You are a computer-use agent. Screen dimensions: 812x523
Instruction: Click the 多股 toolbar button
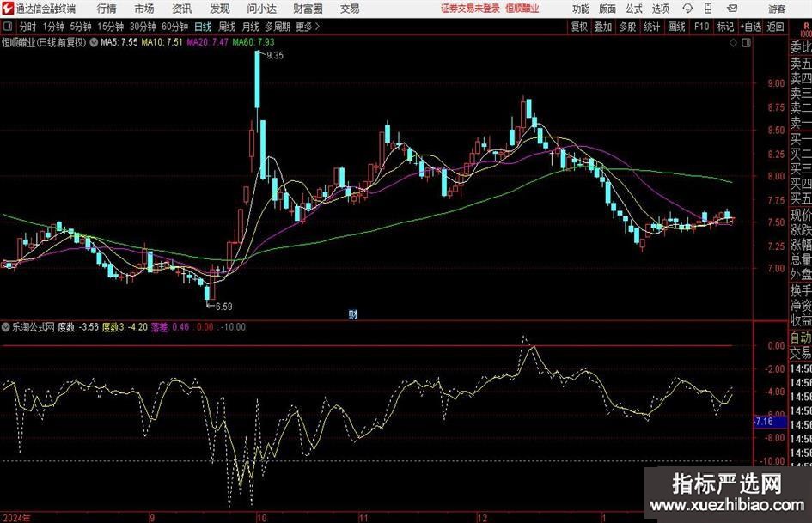[627, 27]
